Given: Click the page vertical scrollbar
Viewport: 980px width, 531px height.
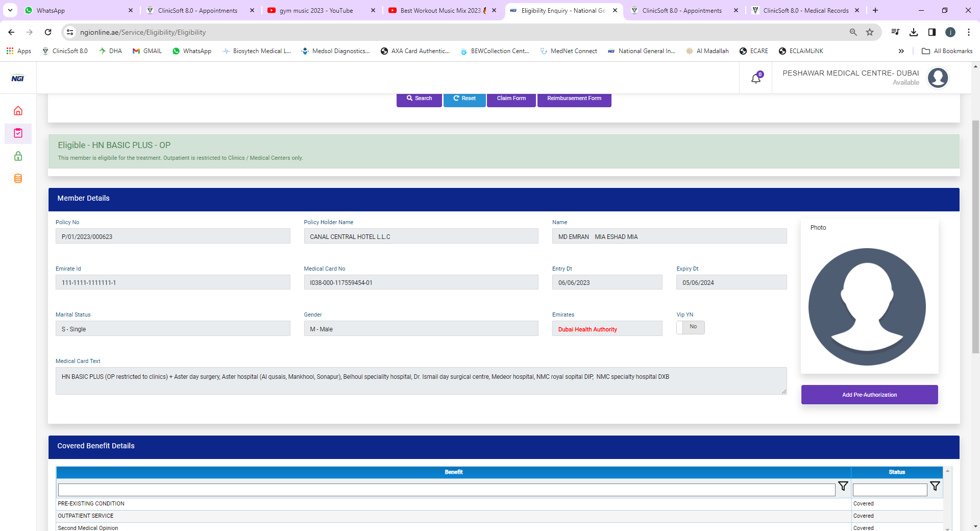Looking at the screenshot, I should pos(975,235).
